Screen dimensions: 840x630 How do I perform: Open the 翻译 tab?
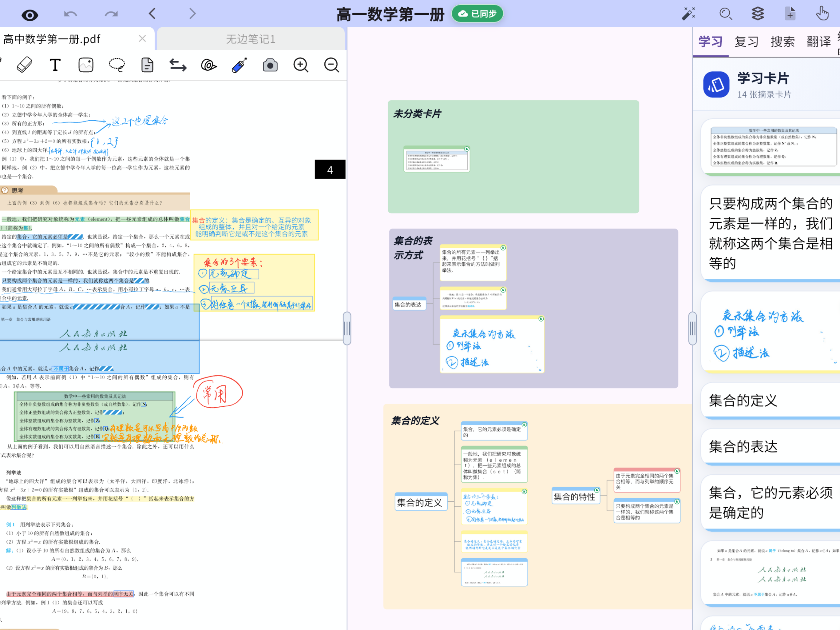point(818,42)
